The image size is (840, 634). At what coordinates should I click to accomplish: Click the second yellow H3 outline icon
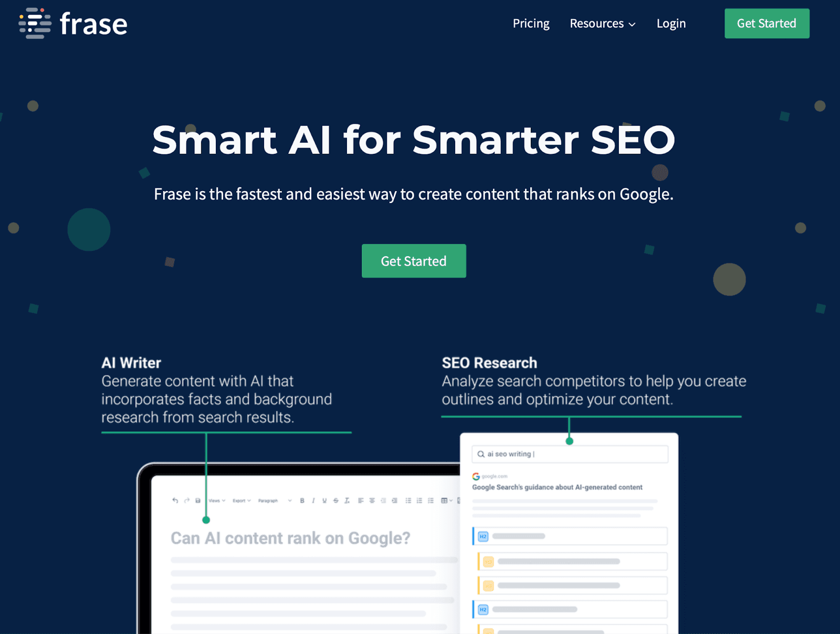coord(488,585)
